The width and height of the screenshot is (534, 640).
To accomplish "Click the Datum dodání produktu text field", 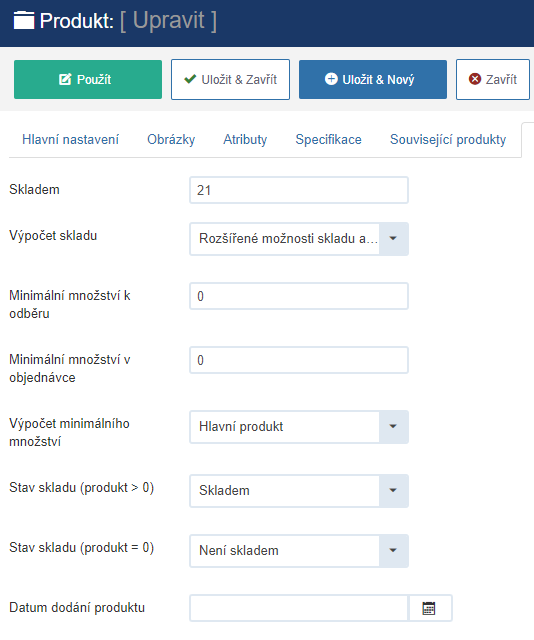I will [299, 608].
